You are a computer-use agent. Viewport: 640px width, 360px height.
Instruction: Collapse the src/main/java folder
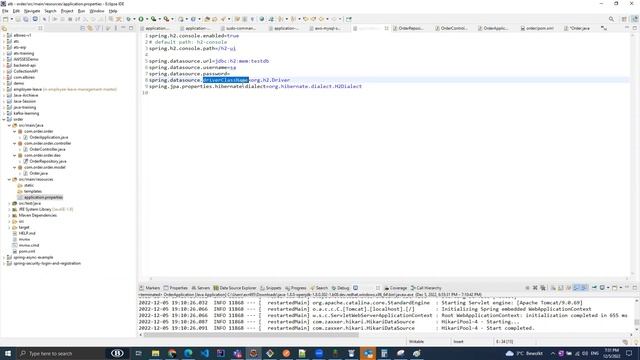coord(9,125)
